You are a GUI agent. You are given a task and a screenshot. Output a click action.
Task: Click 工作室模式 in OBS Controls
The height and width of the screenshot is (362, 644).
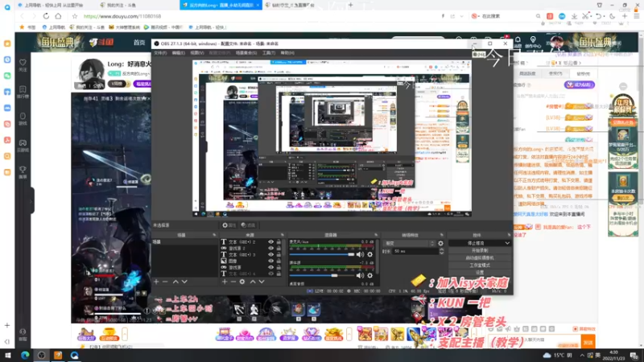tap(480, 265)
